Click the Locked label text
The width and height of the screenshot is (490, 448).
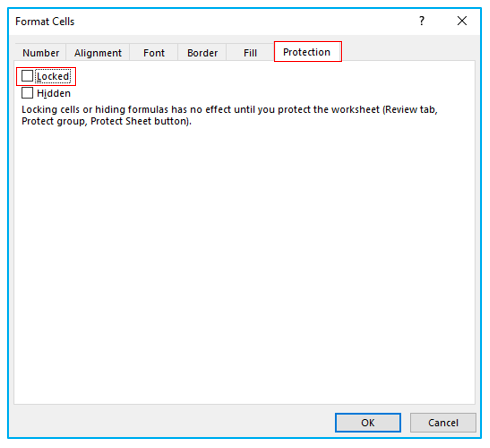53,76
